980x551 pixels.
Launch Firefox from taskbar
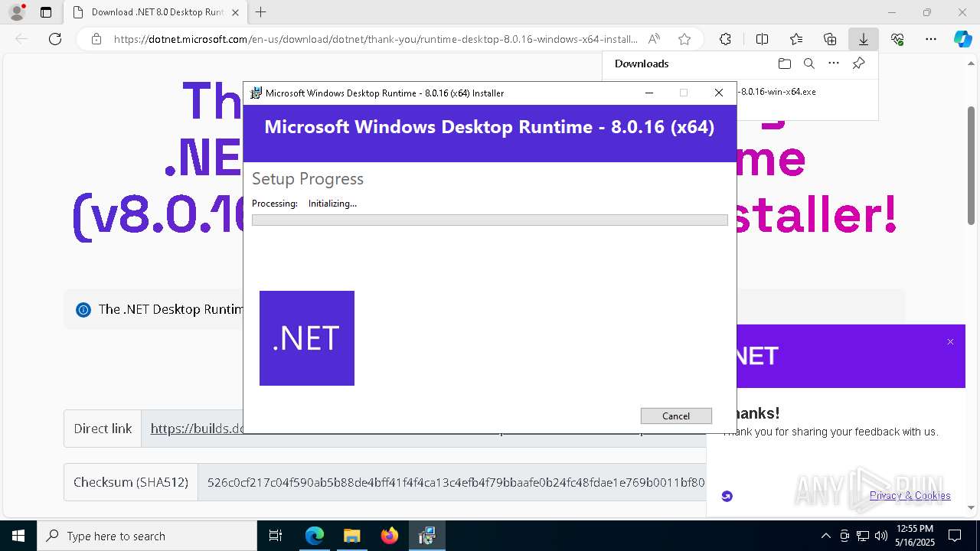tap(390, 536)
